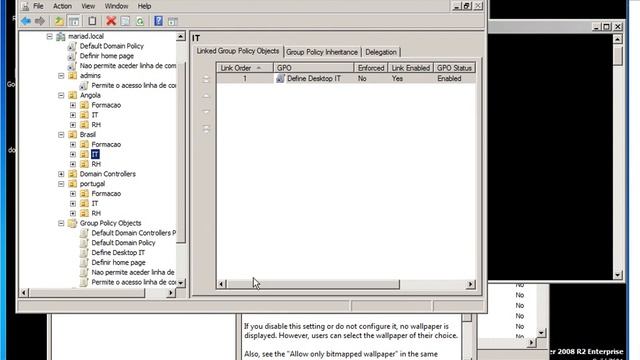Select IT under the portugal OU

(95, 203)
